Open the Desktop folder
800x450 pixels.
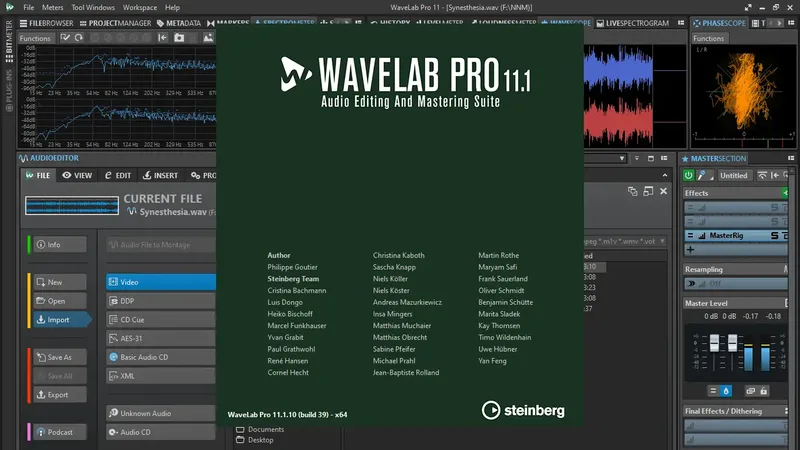click(x=255, y=440)
